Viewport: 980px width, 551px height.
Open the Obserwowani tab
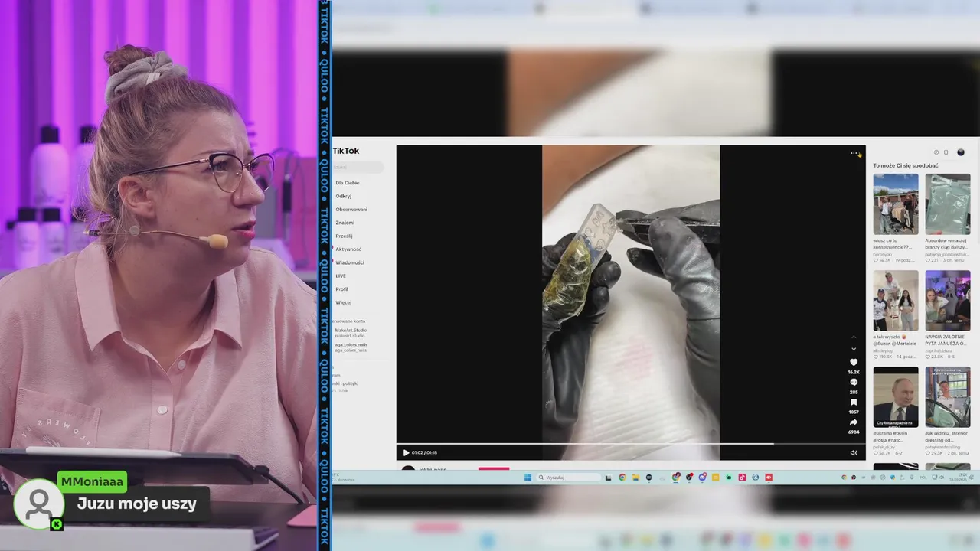[x=351, y=209]
